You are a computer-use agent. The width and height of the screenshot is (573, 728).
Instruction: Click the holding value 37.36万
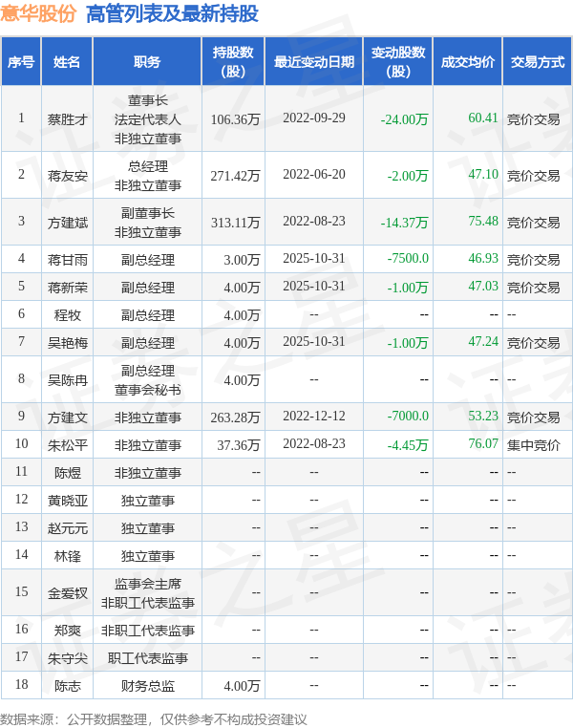coord(239,446)
